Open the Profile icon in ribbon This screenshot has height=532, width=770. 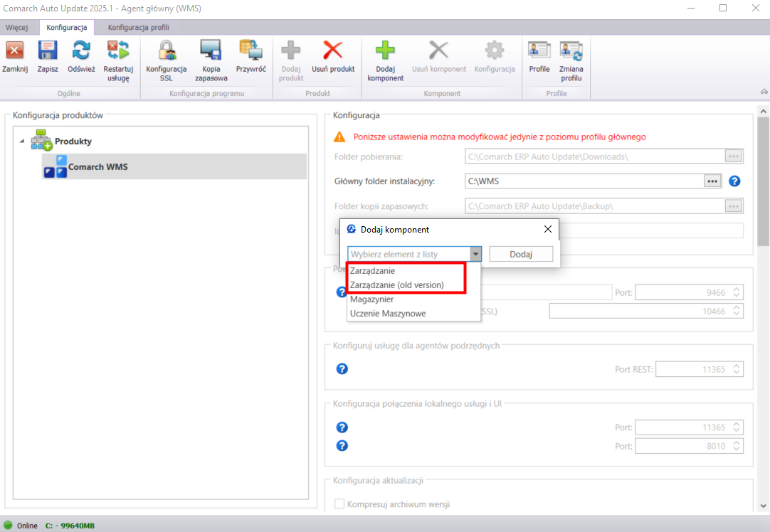point(539,50)
